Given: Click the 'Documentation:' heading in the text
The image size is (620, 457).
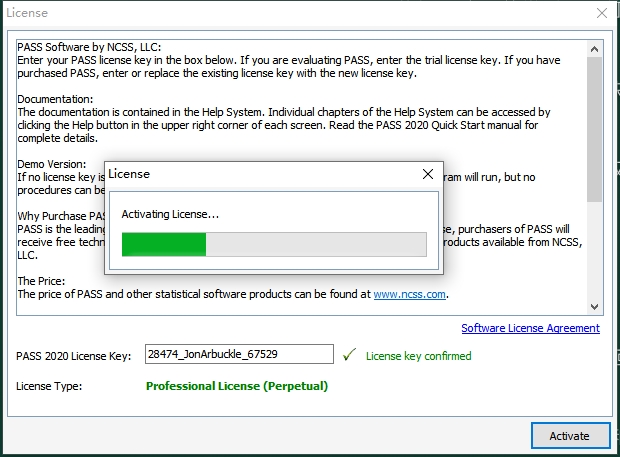Looking at the screenshot, I should point(55,100).
